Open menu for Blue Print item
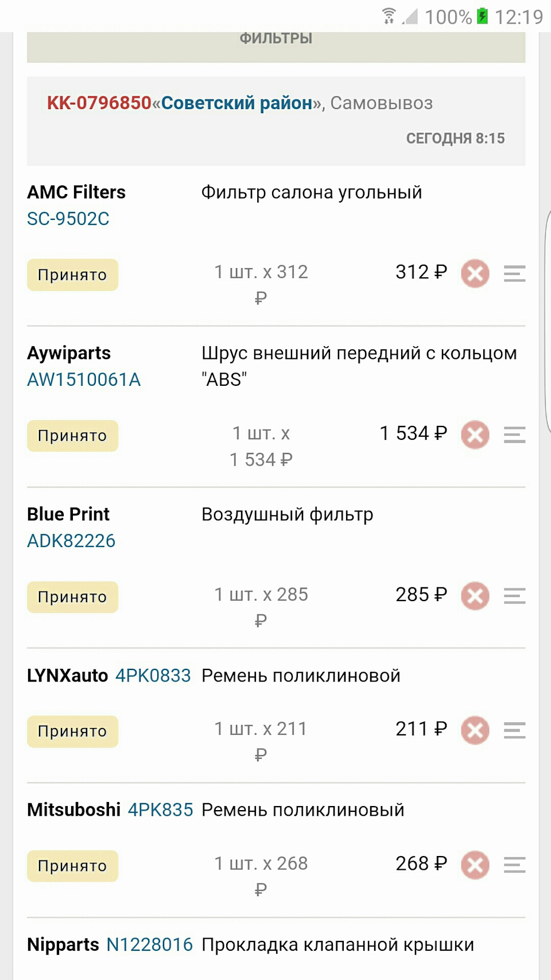Image resolution: width=551 pixels, height=980 pixels. coord(514,596)
